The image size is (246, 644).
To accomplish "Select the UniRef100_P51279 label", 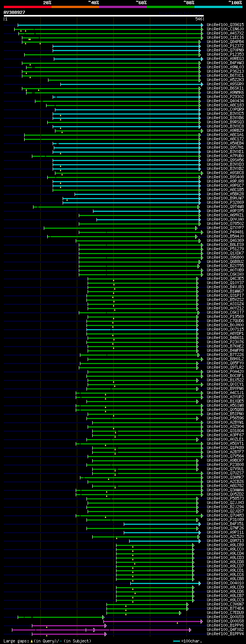I will [225, 249].
